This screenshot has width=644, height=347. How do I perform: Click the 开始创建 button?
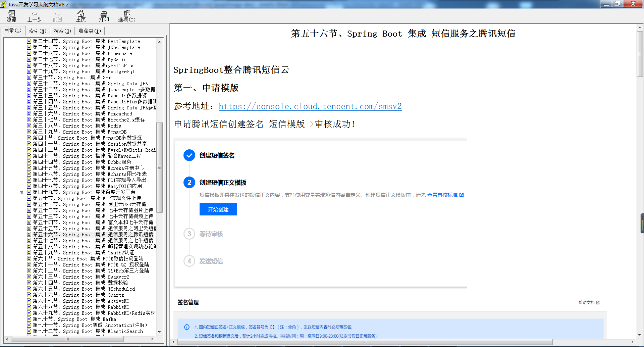(x=218, y=209)
